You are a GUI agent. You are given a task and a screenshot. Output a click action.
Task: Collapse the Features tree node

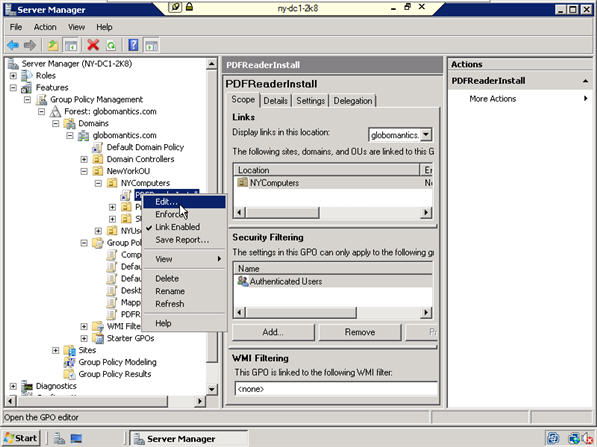(x=13, y=88)
